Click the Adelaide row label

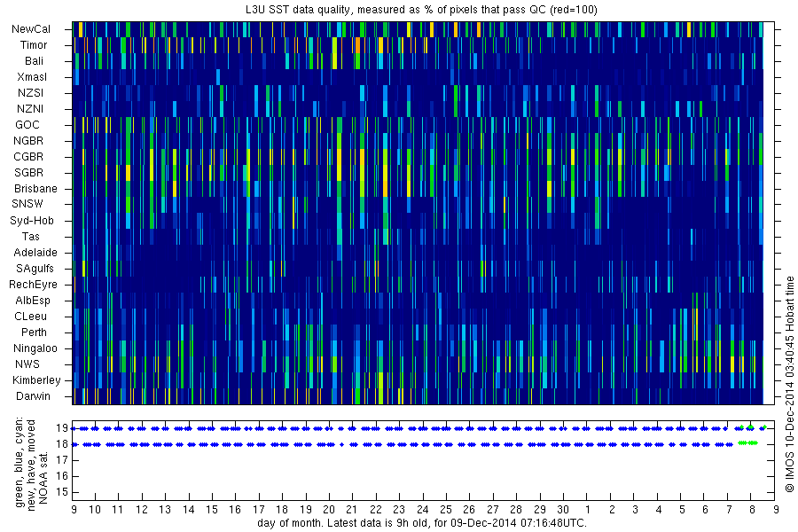coord(35,253)
